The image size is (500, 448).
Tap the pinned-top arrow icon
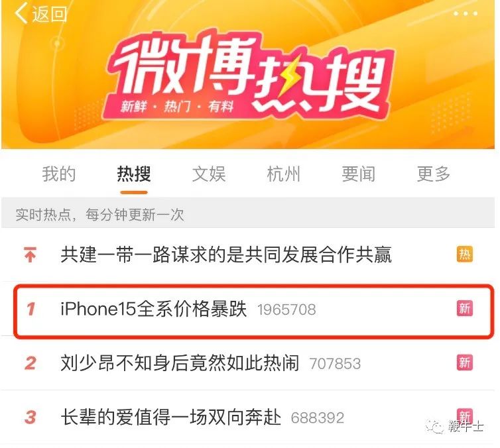(x=31, y=254)
